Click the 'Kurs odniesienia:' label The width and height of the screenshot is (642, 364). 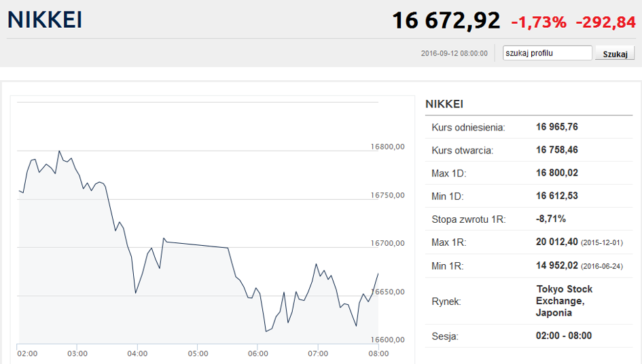(468, 128)
